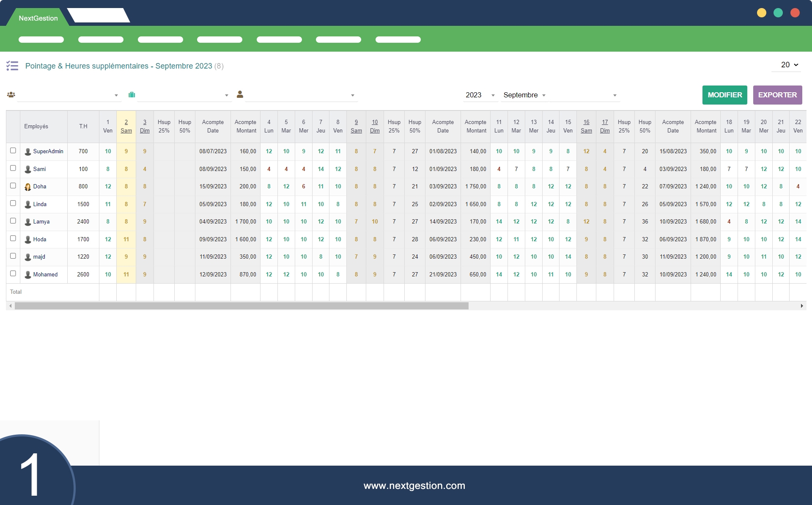Screen dimensions: 812x505
Task: Click the EXPORTER button
Action: pyautogui.click(x=777, y=95)
